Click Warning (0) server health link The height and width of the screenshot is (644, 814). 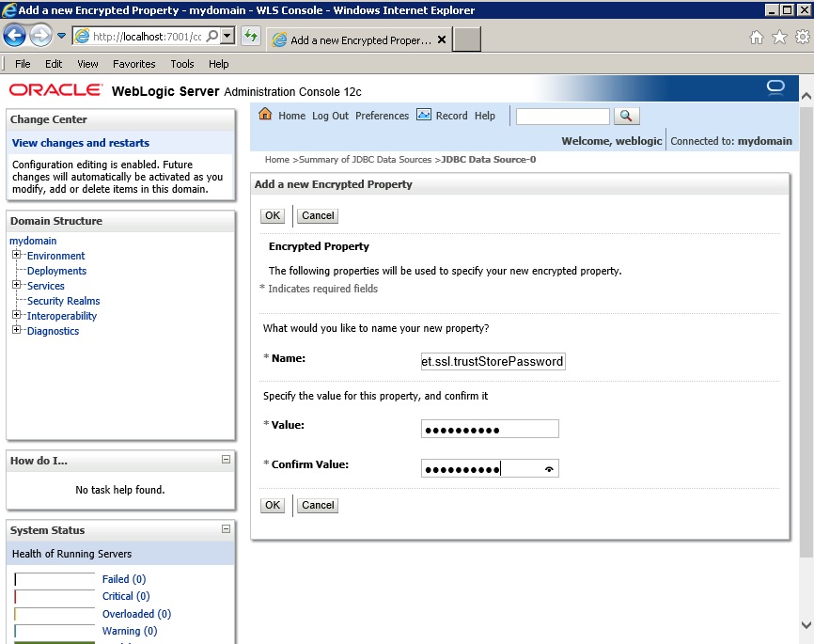point(130,631)
